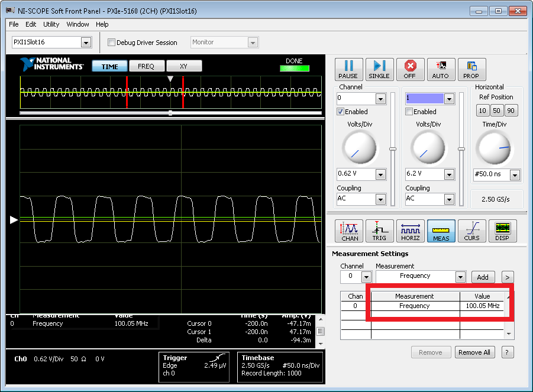Click the trigger position marker triangle above overview
The image size is (533, 392).
click(x=170, y=79)
